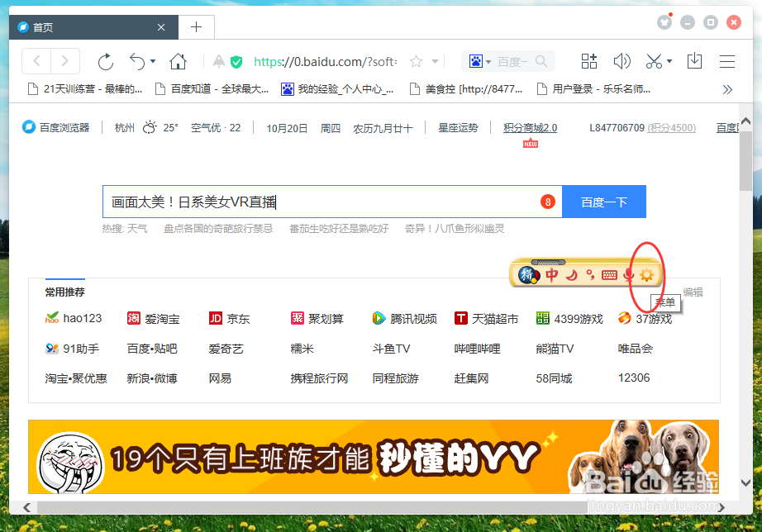The height and width of the screenshot is (532, 762).
Task: Click the speaker icon in the browser toolbar
Action: point(622,61)
